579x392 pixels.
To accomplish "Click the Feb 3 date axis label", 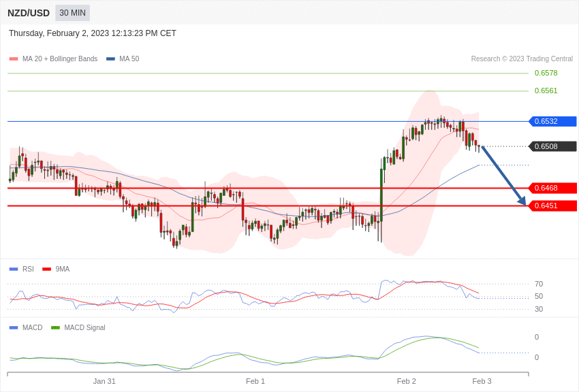I will point(482,381).
